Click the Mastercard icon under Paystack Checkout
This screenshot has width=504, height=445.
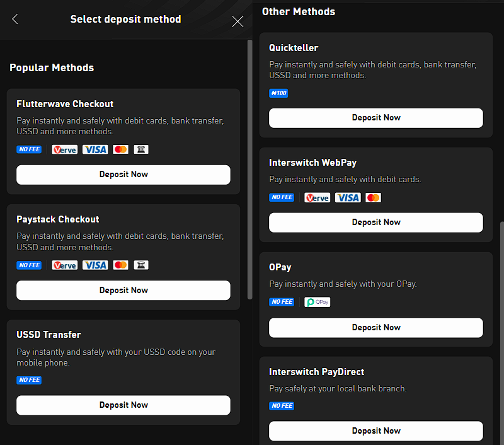click(x=120, y=265)
